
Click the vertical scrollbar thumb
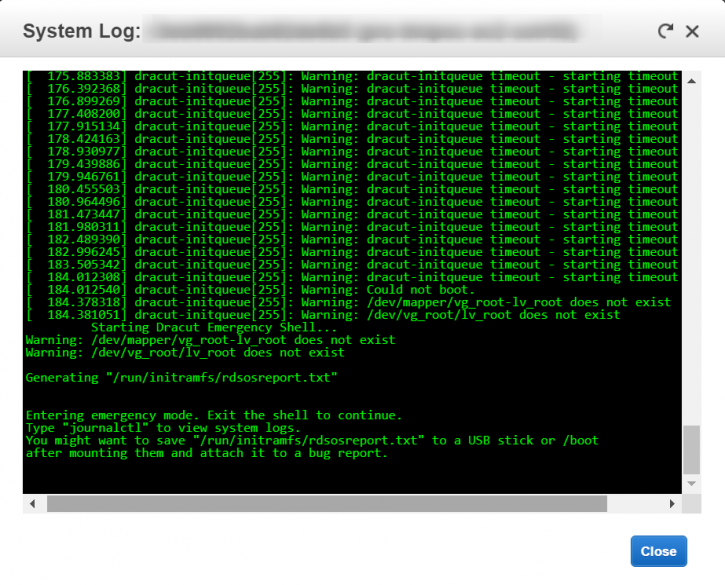pos(691,450)
